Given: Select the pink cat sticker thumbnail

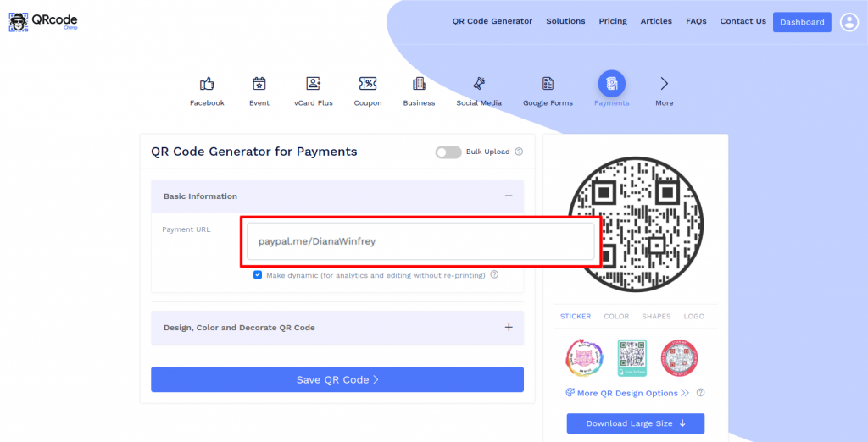Looking at the screenshot, I should 582,358.
